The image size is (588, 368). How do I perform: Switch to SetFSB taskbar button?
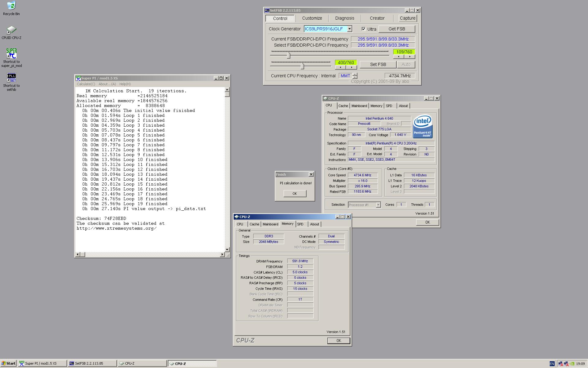(92, 363)
